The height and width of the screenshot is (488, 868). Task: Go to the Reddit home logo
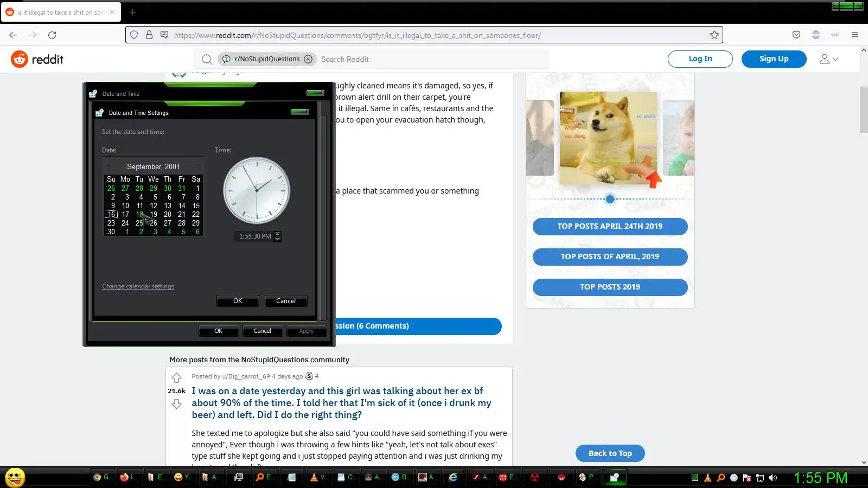(37, 59)
